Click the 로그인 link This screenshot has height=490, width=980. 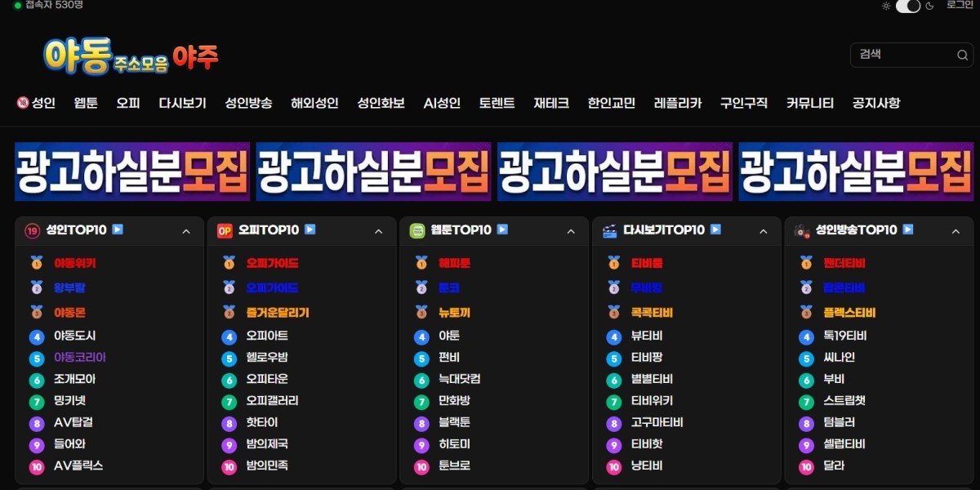pyautogui.click(x=960, y=5)
